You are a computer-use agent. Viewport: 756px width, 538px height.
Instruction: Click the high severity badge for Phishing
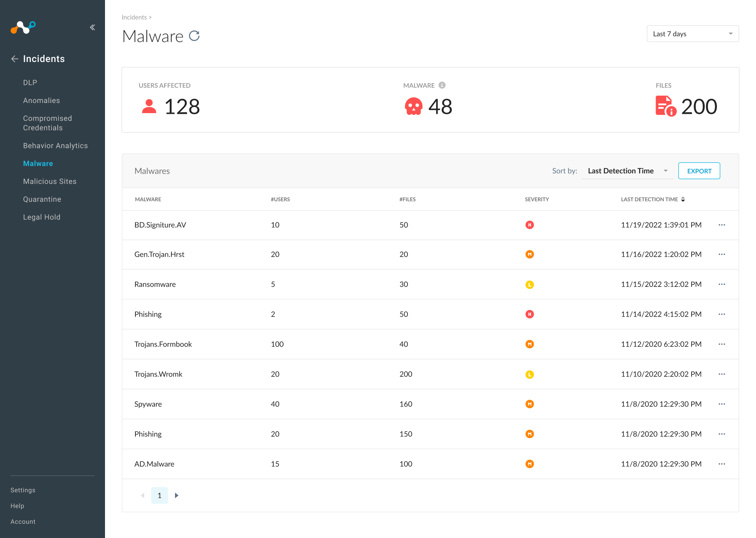point(530,314)
